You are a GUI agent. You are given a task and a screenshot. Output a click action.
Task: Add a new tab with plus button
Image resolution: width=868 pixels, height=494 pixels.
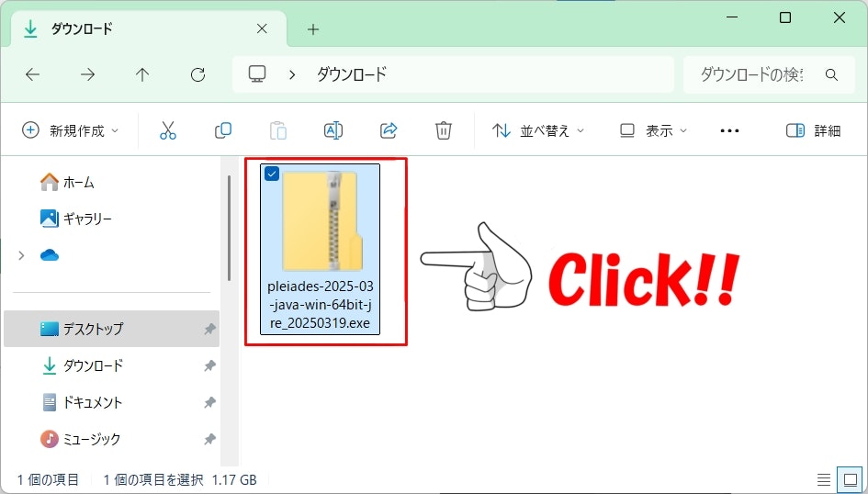tap(313, 29)
